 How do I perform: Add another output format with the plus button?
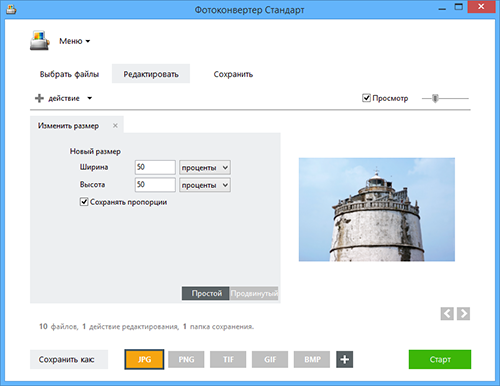pos(345,359)
